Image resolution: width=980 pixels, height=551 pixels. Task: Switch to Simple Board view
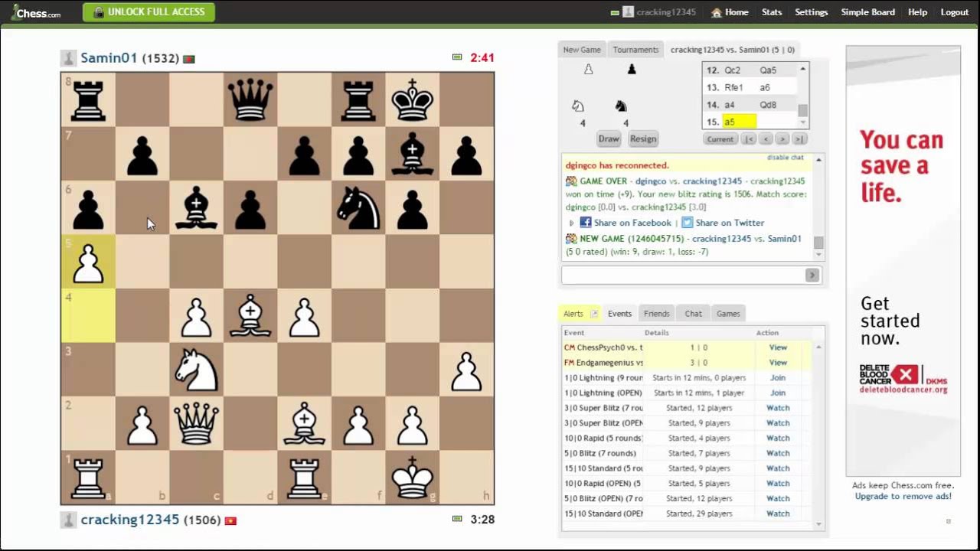pyautogui.click(x=868, y=12)
